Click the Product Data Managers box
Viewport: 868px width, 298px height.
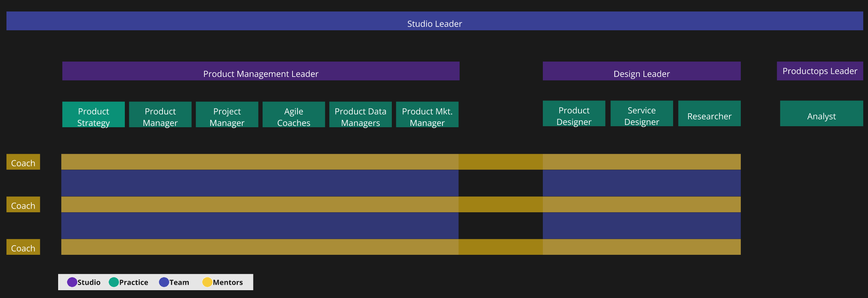click(x=361, y=115)
